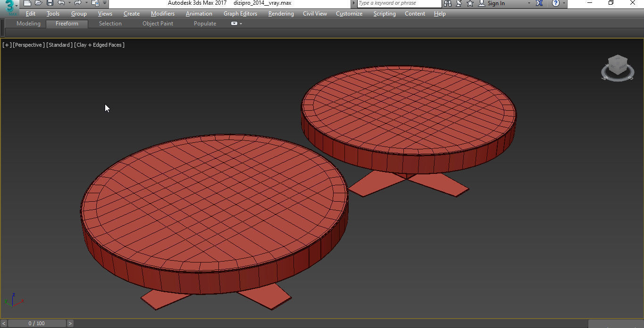Open the Help menu
The height and width of the screenshot is (328, 644).
440,14
